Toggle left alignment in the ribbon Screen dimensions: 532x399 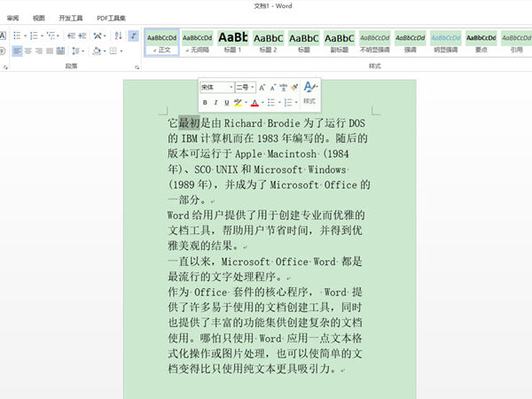pyautogui.click(x=17, y=51)
